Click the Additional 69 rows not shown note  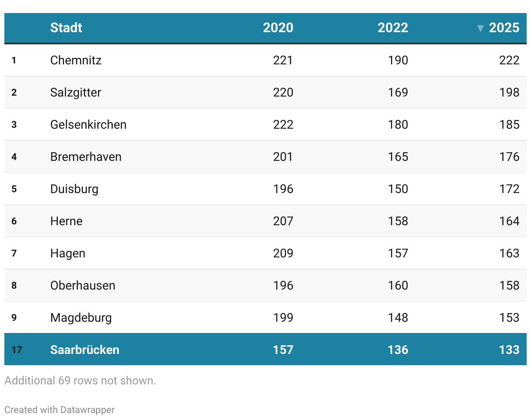coord(80,380)
